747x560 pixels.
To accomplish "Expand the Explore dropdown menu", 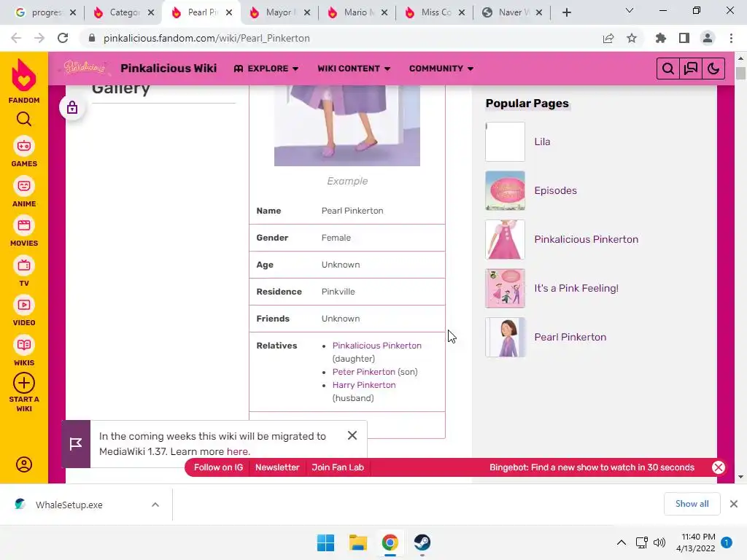I will [x=266, y=69].
